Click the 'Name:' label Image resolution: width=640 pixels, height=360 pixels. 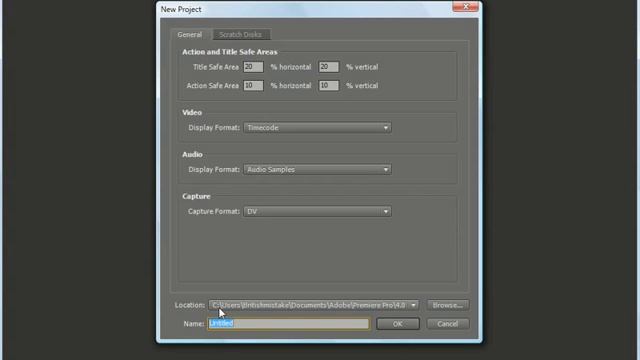193,324
